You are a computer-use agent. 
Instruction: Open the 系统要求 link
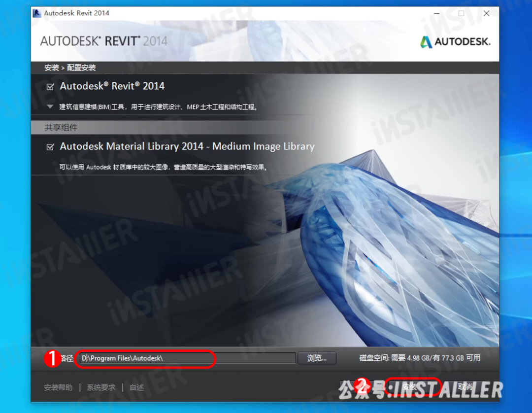coord(101,387)
